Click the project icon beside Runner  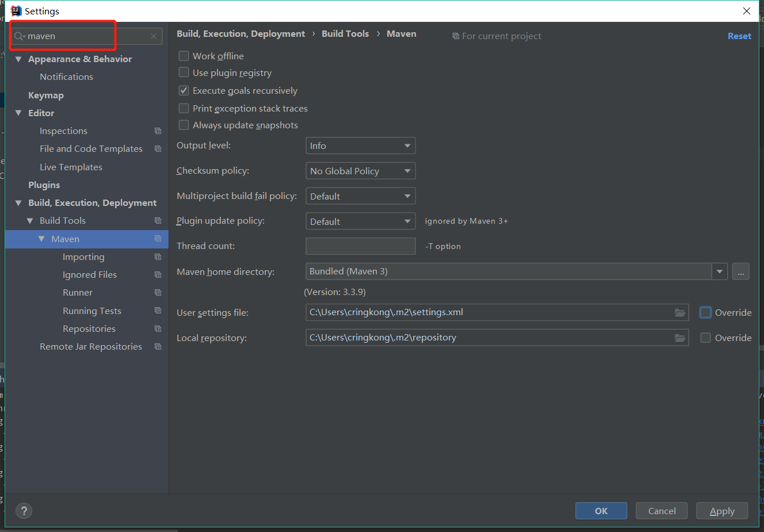coord(158,293)
